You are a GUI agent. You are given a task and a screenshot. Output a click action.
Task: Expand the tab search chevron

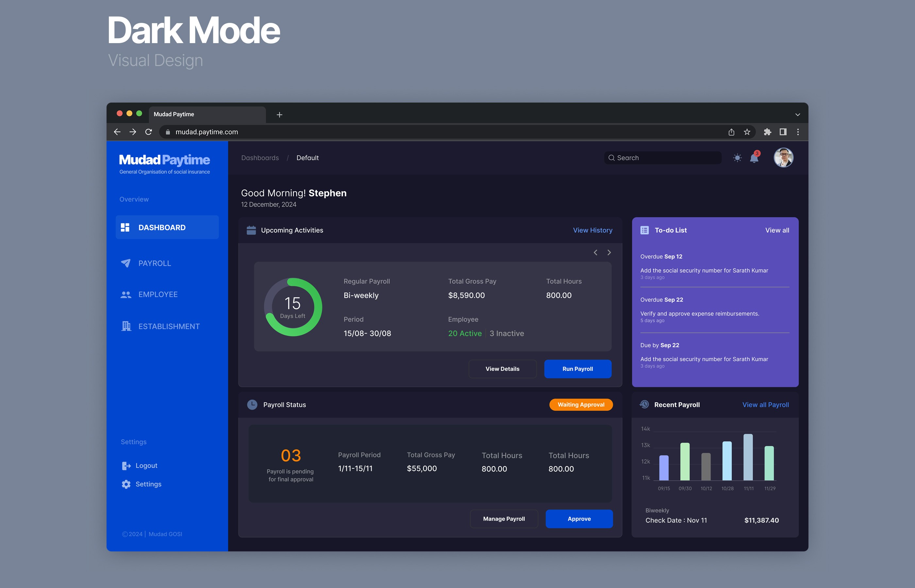point(797,115)
